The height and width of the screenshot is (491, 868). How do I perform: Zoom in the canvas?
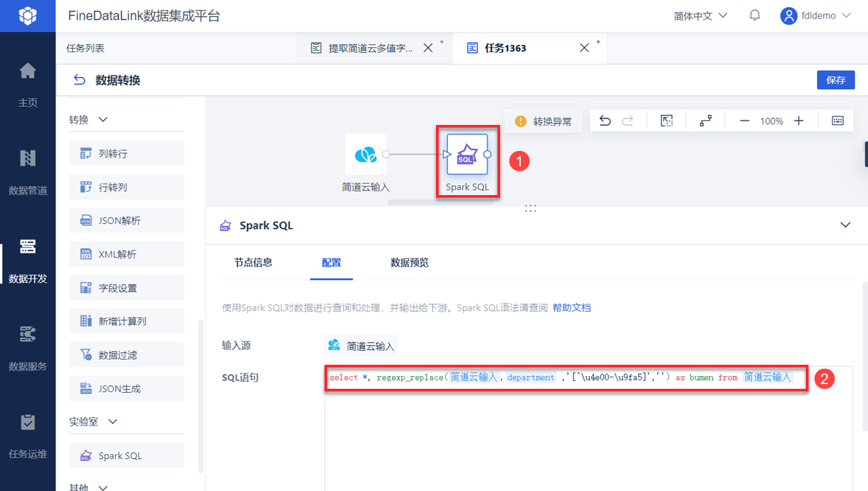[799, 121]
